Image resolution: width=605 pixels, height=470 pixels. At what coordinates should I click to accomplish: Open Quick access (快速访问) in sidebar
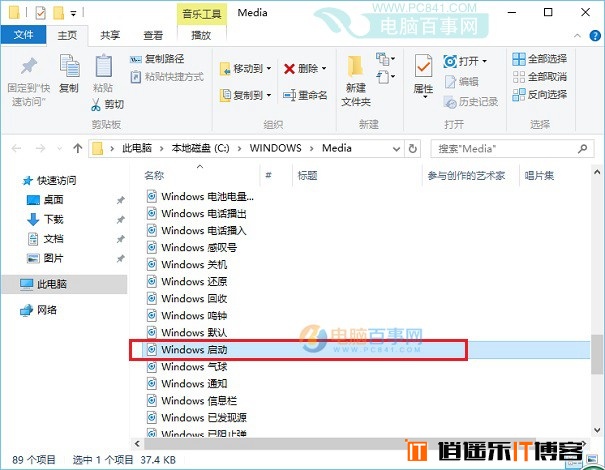pyautogui.click(x=50, y=180)
